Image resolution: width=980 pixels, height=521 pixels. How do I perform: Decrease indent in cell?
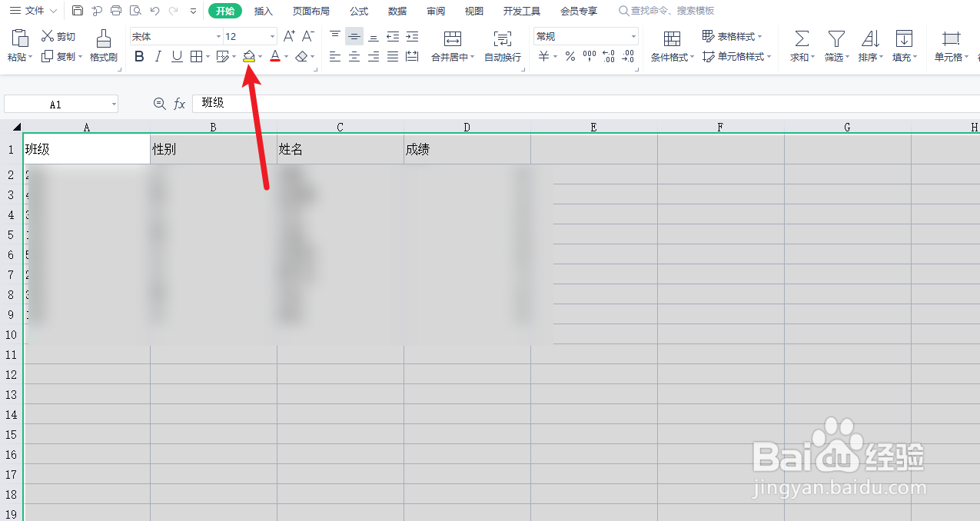click(x=393, y=36)
